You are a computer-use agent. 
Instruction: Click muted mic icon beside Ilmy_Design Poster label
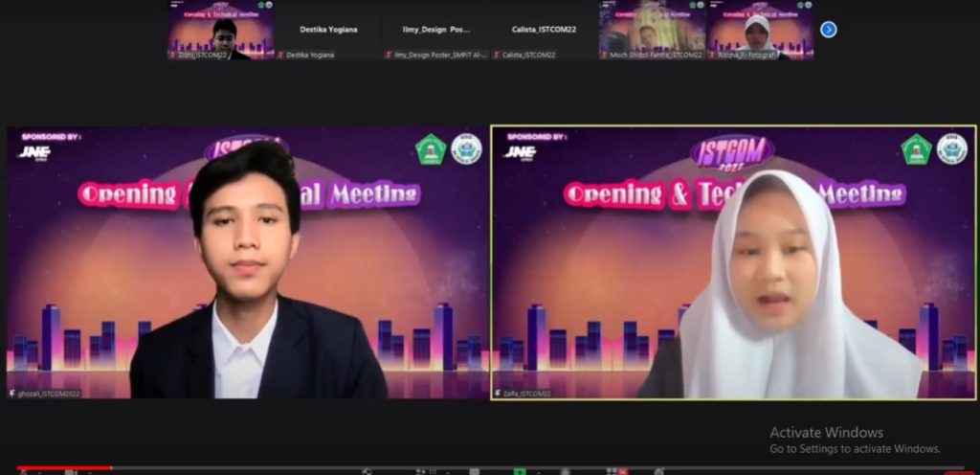389,55
